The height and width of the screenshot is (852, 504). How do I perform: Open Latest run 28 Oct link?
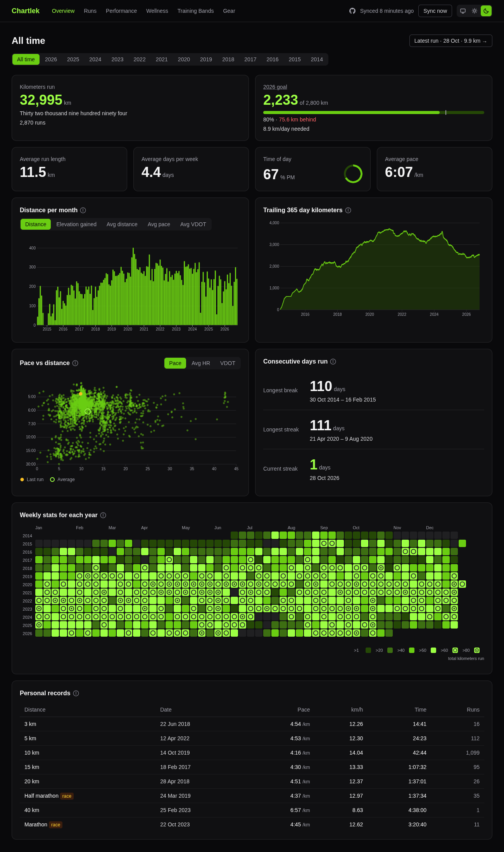tap(450, 41)
